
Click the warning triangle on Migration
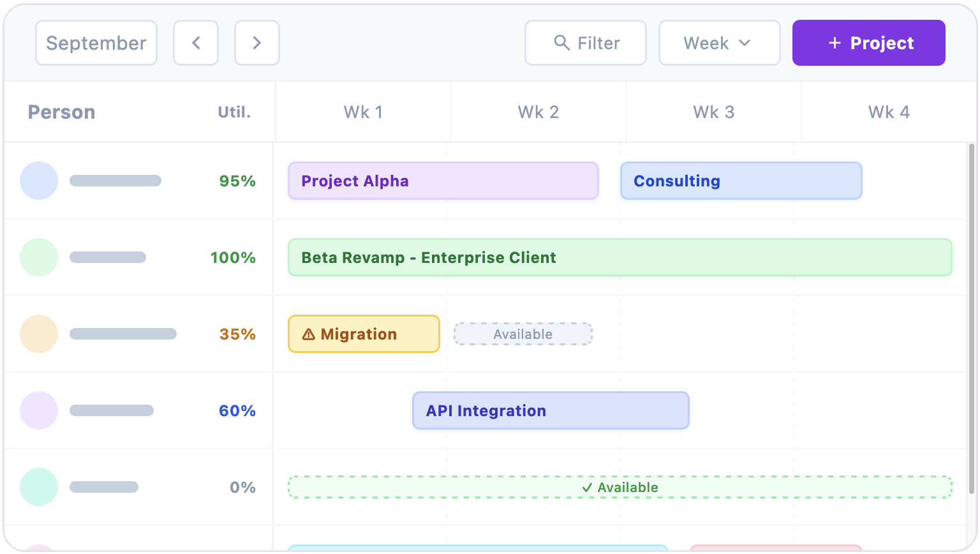tap(309, 334)
